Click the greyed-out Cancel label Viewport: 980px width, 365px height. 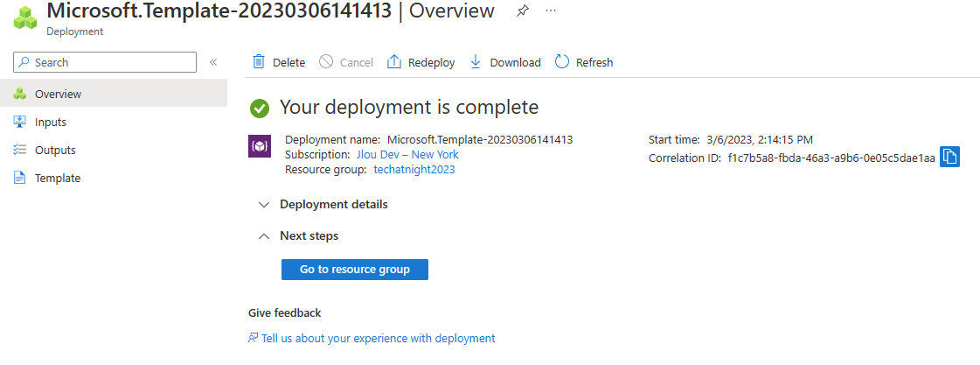click(357, 63)
